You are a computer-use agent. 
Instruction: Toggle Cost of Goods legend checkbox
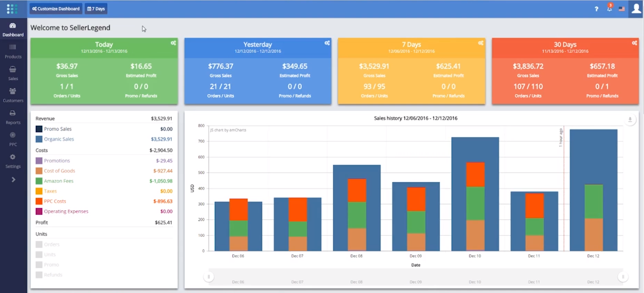tap(39, 171)
